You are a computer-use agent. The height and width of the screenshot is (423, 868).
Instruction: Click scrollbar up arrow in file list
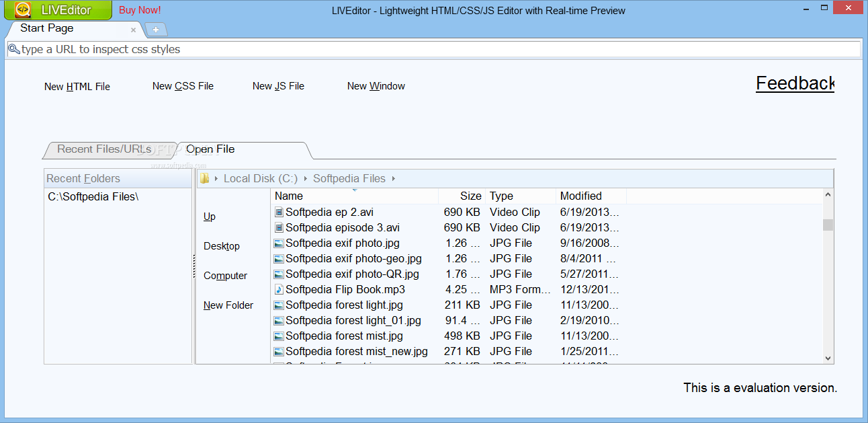[x=828, y=195]
